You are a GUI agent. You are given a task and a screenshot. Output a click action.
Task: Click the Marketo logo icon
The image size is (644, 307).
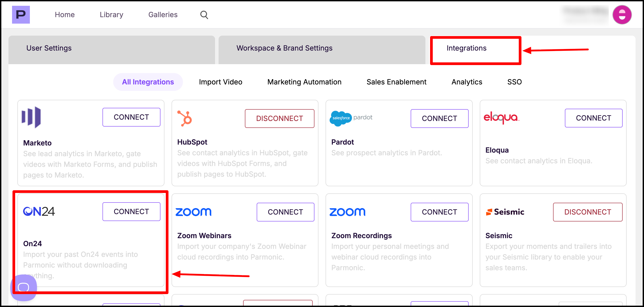(31, 117)
